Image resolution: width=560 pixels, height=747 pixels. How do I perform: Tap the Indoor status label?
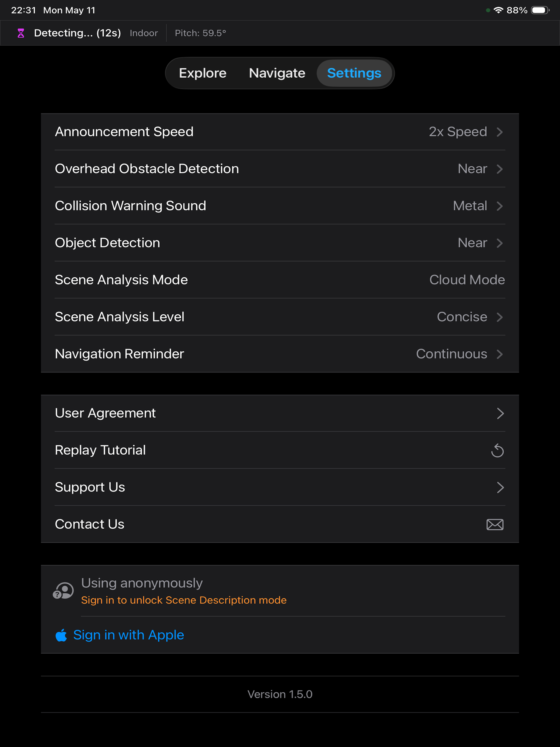click(x=144, y=33)
